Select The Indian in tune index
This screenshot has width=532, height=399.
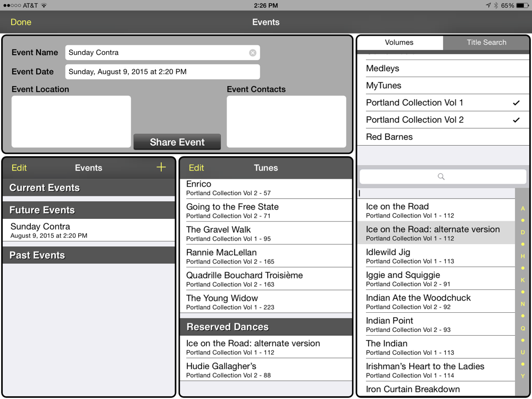pyautogui.click(x=436, y=347)
